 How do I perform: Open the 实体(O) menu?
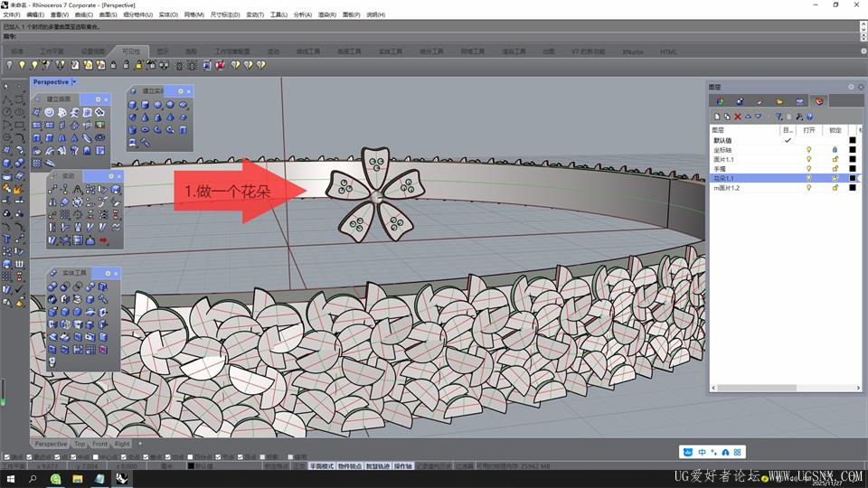pyautogui.click(x=168, y=15)
